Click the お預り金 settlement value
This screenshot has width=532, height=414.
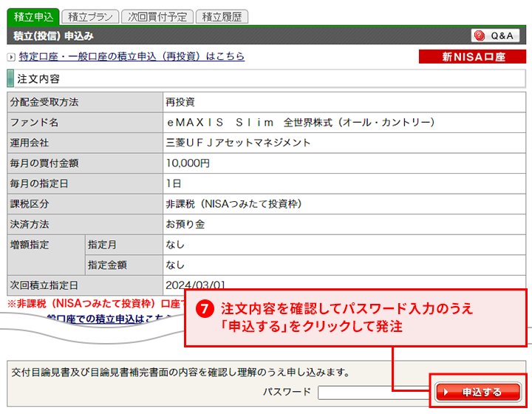tap(185, 224)
